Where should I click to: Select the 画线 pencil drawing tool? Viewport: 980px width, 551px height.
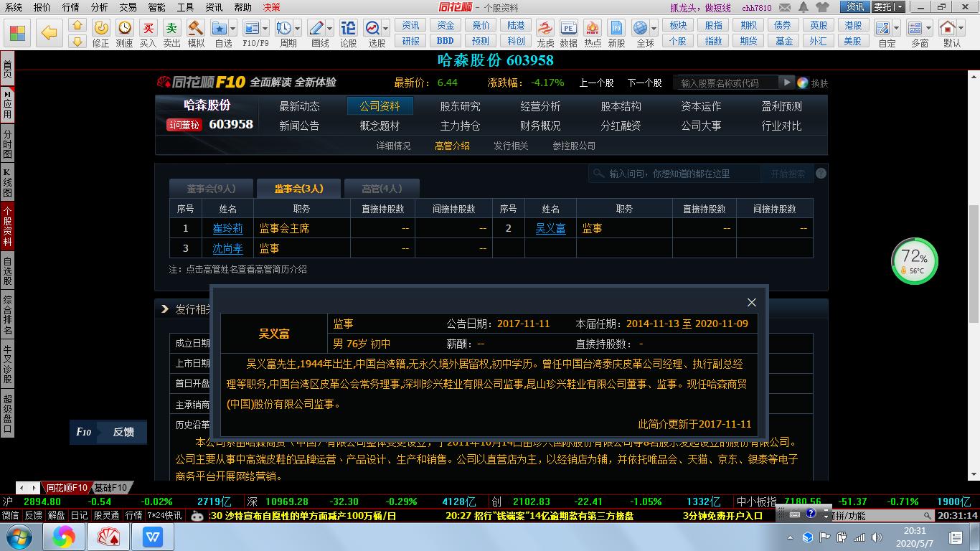point(316,28)
